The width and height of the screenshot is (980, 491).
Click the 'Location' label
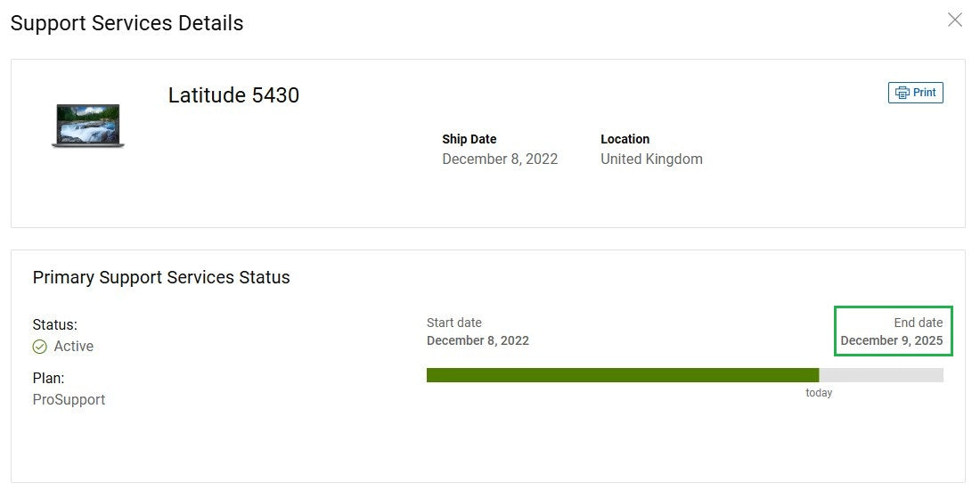[x=625, y=139]
